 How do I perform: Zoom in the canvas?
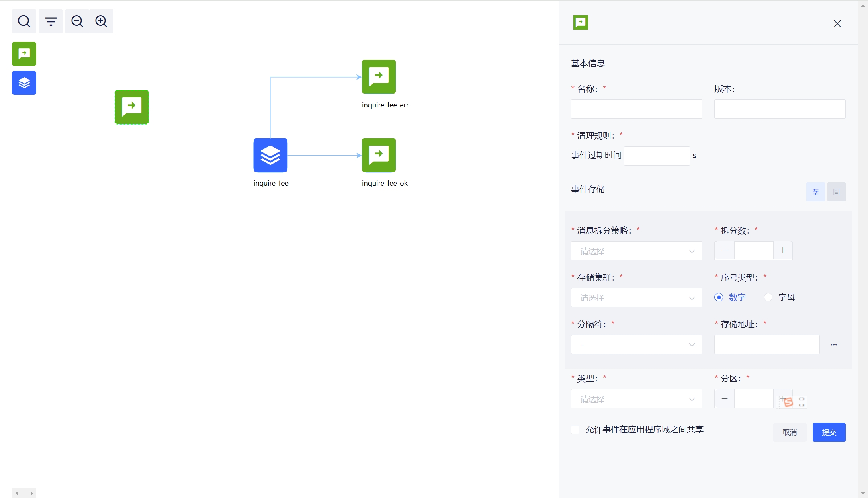(101, 21)
